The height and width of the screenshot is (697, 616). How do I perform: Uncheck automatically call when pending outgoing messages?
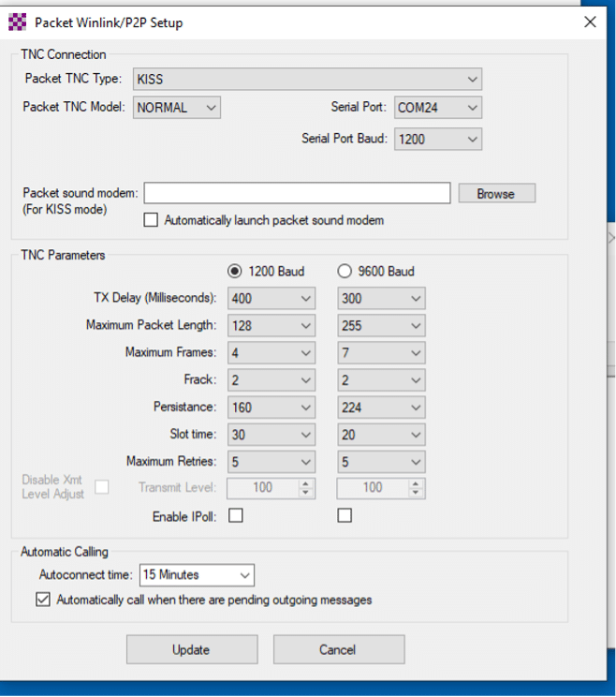(43, 600)
